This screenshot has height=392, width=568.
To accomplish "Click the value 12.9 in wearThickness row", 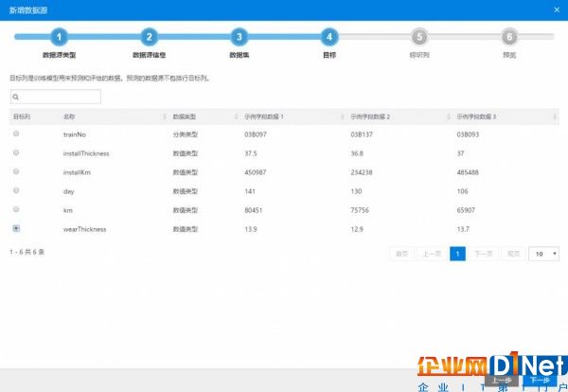I will point(357,229).
